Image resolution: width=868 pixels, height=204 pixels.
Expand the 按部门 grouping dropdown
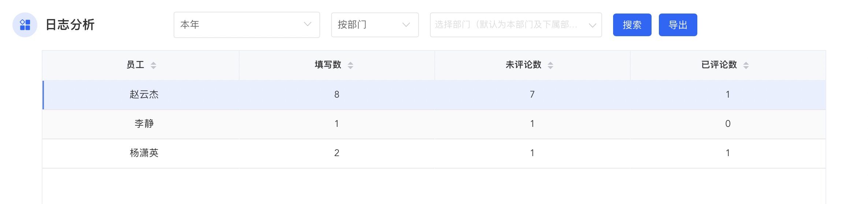tap(375, 25)
